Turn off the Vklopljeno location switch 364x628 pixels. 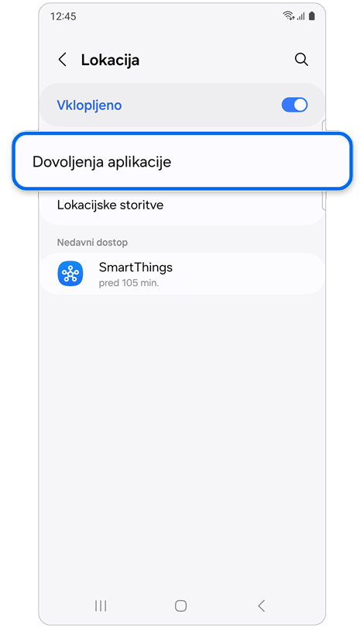click(294, 105)
